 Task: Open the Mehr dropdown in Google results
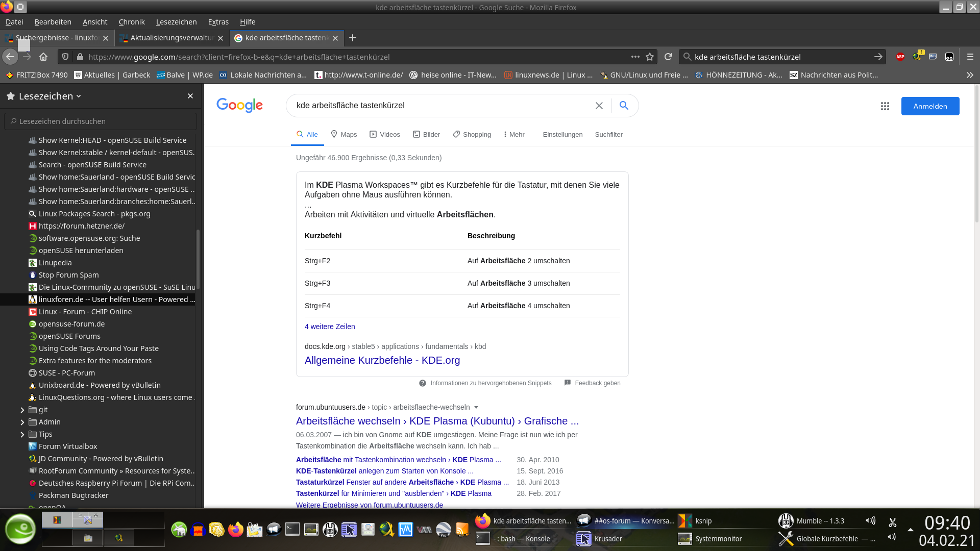pyautogui.click(x=513, y=135)
